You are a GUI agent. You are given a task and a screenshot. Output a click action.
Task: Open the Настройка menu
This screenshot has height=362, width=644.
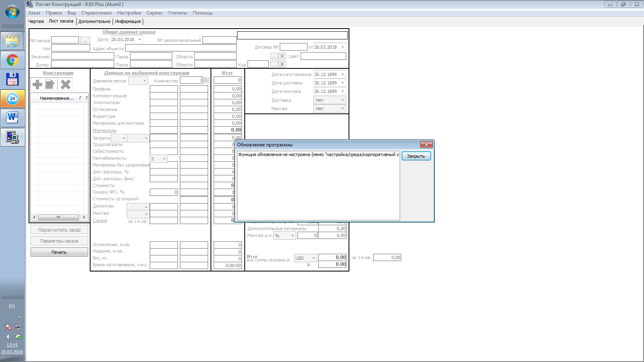[129, 13]
